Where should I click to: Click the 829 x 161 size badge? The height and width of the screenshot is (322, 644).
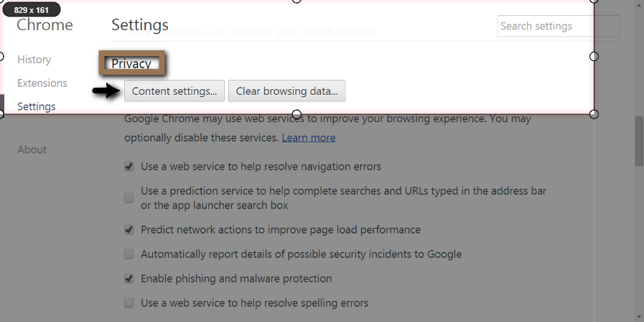click(x=32, y=10)
